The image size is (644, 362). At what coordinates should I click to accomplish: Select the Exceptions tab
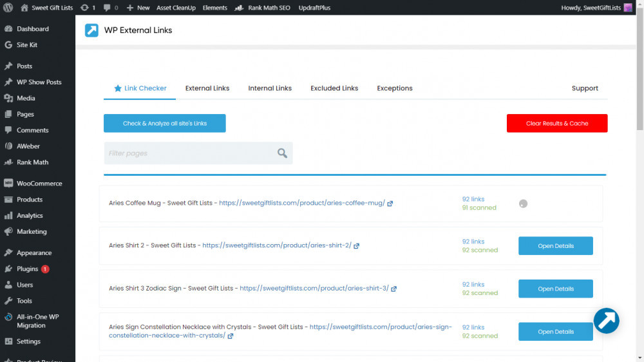[395, 88]
